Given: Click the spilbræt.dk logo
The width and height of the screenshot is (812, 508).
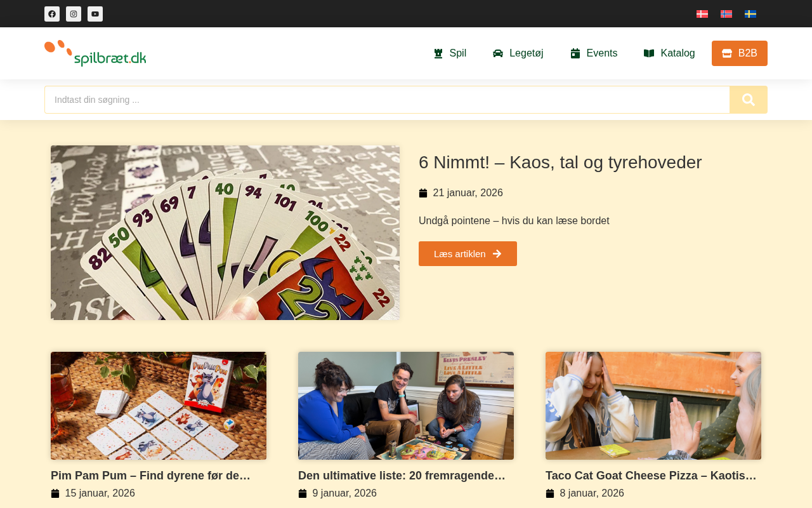Looking at the screenshot, I should click(x=95, y=53).
